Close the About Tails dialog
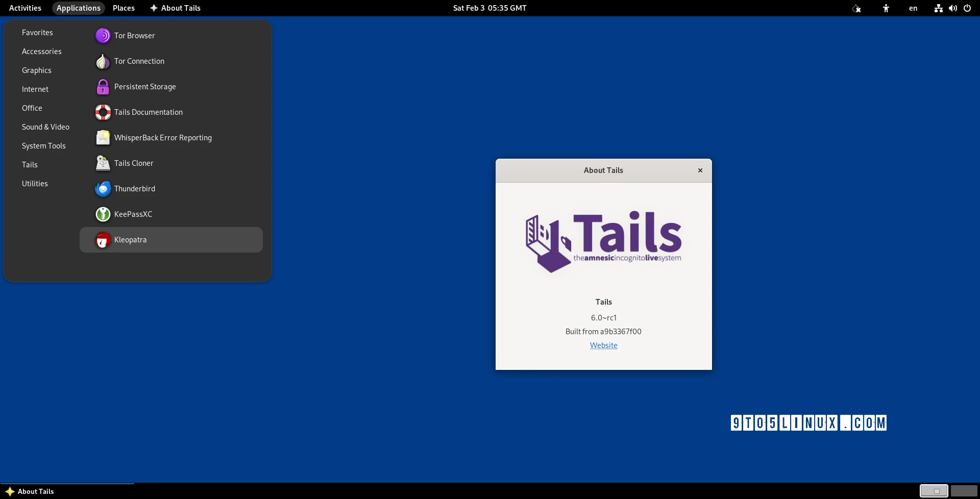The height and width of the screenshot is (499, 980). click(x=700, y=170)
